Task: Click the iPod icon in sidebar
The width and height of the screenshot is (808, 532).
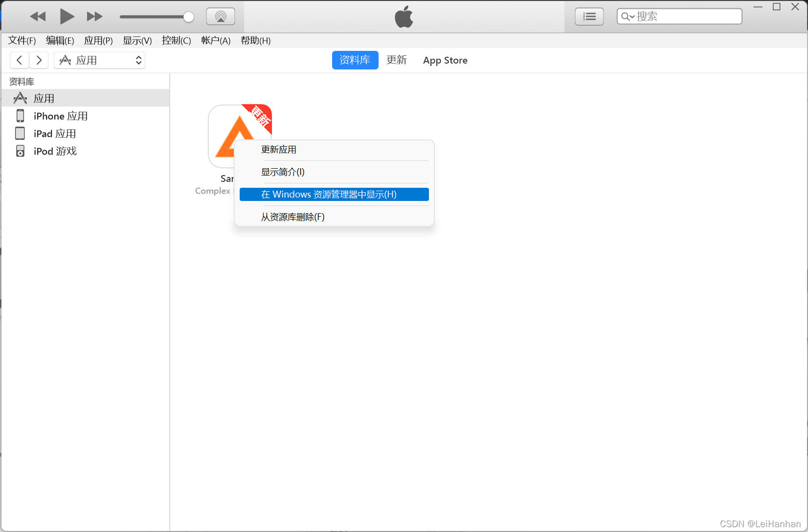Action: tap(20, 151)
